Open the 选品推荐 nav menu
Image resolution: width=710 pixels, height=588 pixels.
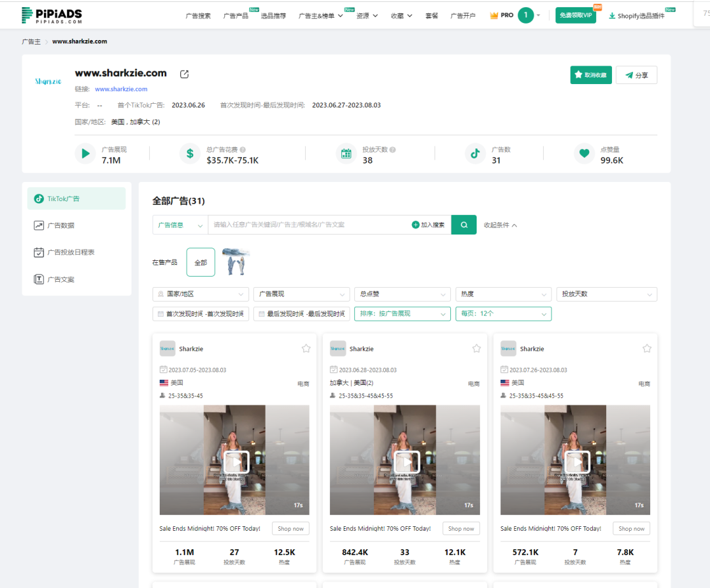pyautogui.click(x=273, y=16)
